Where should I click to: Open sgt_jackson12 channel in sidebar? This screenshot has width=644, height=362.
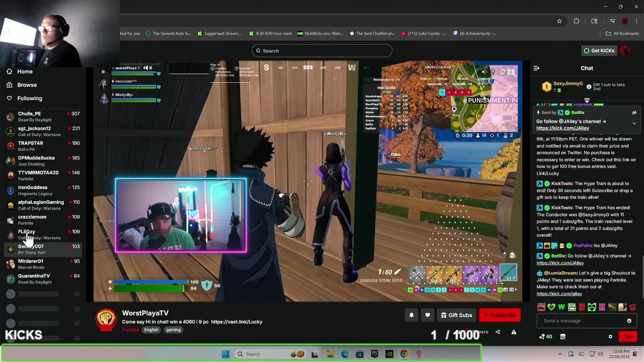(43, 131)
